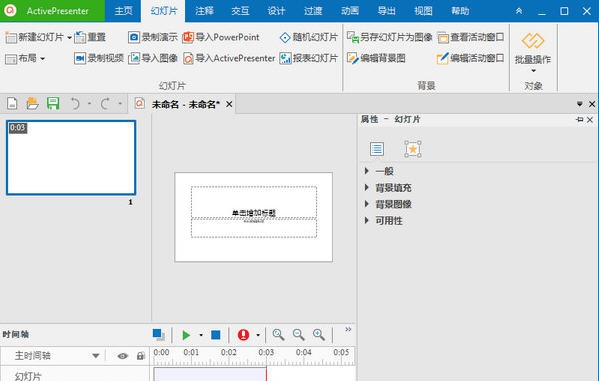Insert a Random Slide (随机幻灯片)
The width and height of the screenshot is (599, 381).
coord(309,37)
